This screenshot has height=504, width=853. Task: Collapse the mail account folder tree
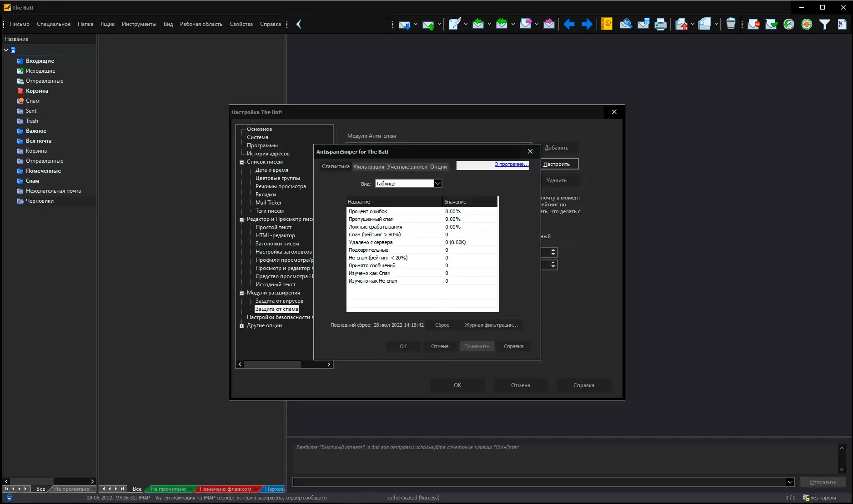pos(6,50)
